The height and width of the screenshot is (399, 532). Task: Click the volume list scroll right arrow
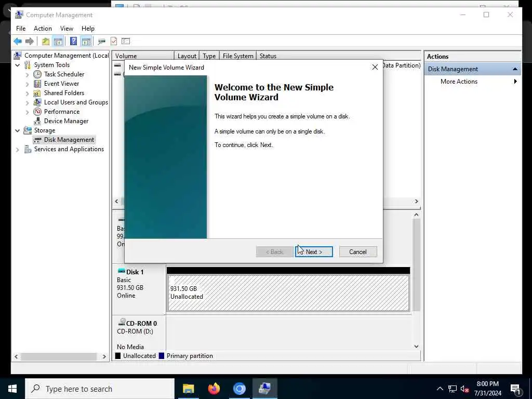pyautogui.click(x=416, y=201)
